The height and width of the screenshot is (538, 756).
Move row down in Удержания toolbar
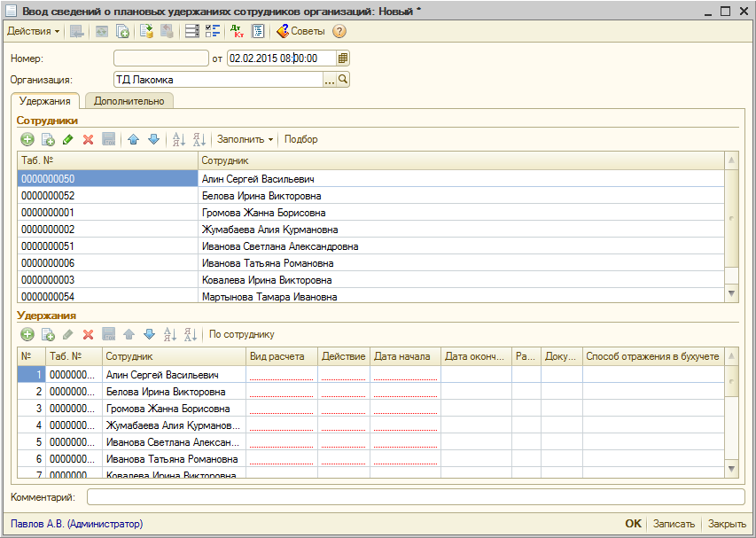[149, 334]
